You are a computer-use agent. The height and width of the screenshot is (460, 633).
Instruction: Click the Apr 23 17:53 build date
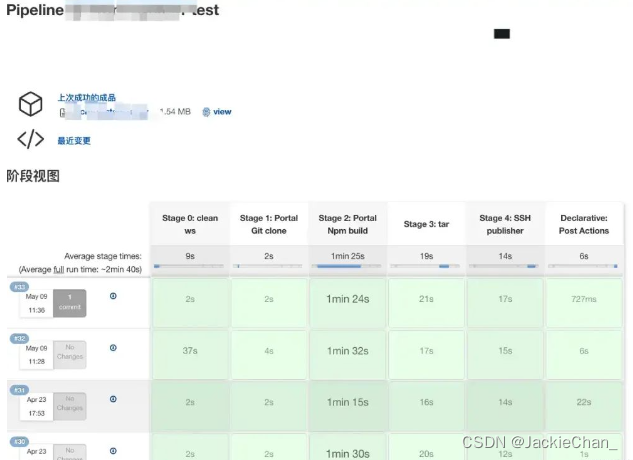coord(36,406)
